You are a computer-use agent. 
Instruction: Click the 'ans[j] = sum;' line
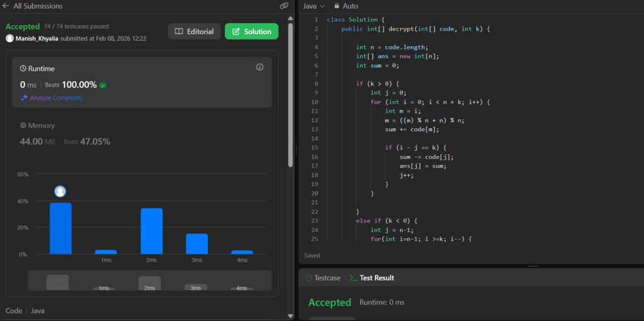pyautogui.click(x=423, y=165)
